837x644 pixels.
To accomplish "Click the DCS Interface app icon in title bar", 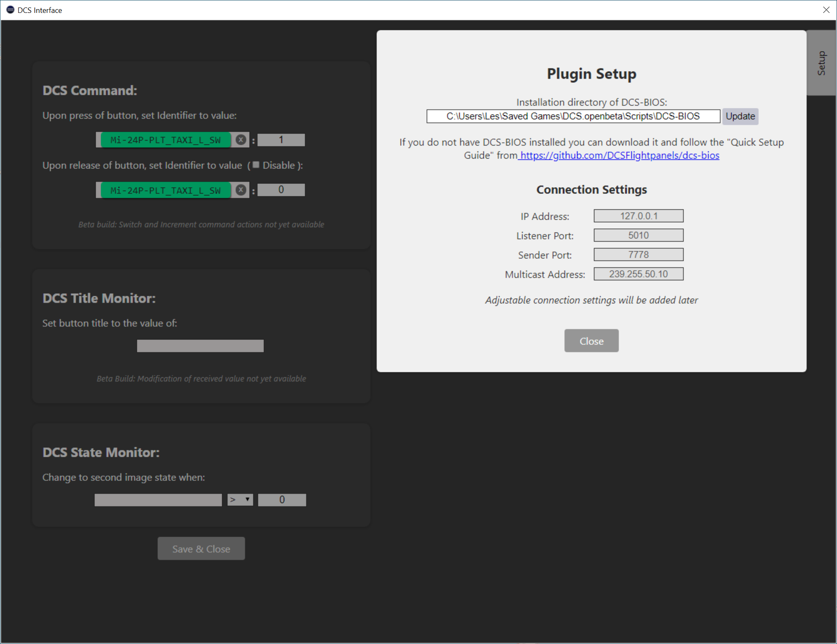I will (x=10, y=10).
